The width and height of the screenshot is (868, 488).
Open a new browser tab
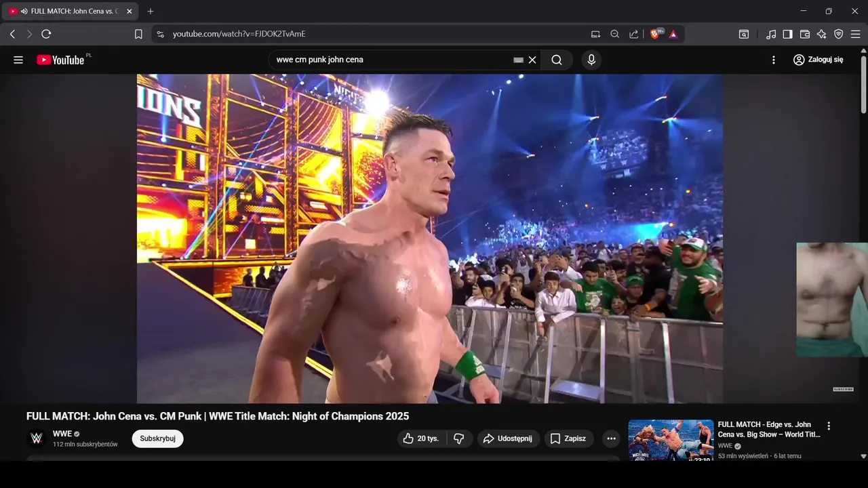tap(151, 12)
